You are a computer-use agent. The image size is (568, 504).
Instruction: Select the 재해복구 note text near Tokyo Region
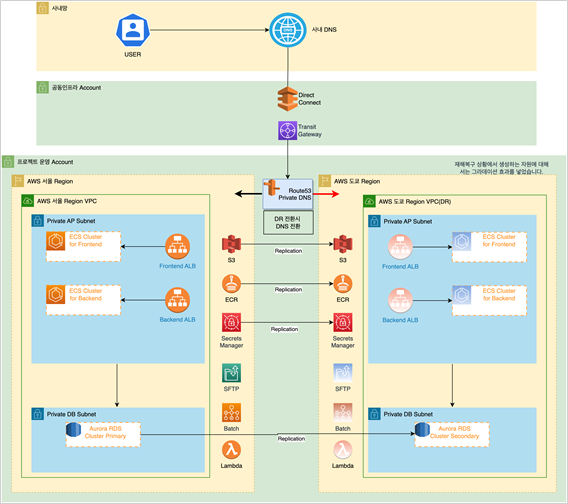[x=501, y=168]
